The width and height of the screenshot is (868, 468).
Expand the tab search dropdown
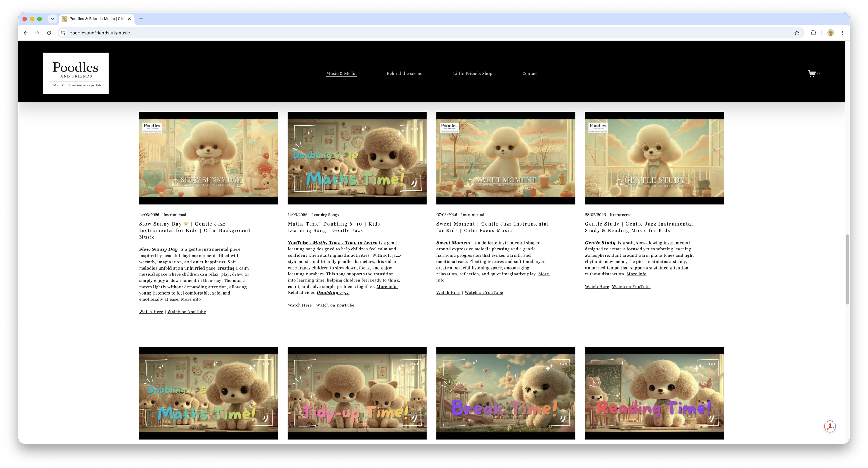tap(52, 19)
